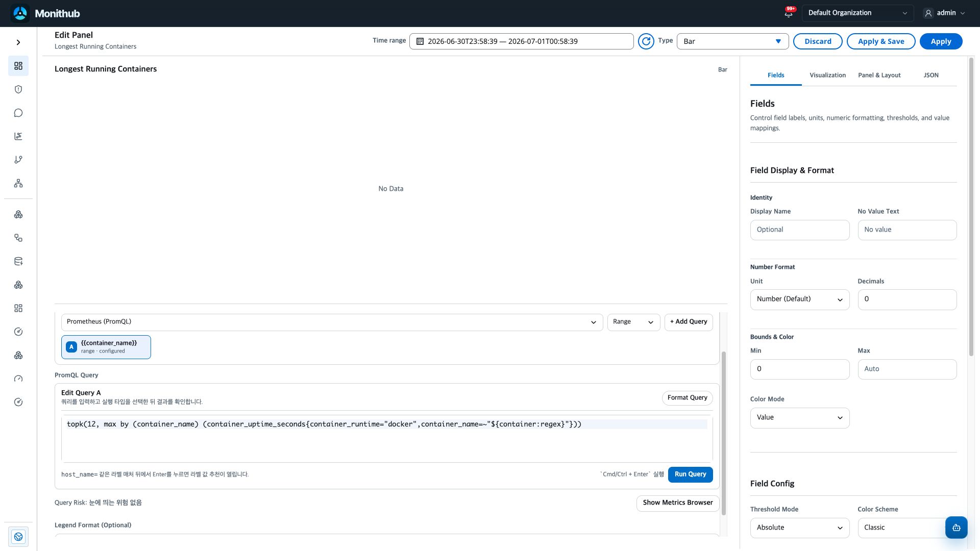Screen dimensions: 980x551
Task: Click the + Add Query button
Action: (689, 322)
